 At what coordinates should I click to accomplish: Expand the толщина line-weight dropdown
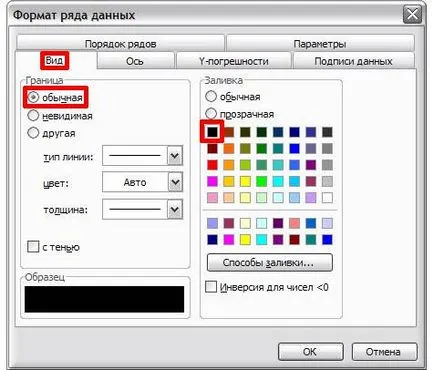175,209
